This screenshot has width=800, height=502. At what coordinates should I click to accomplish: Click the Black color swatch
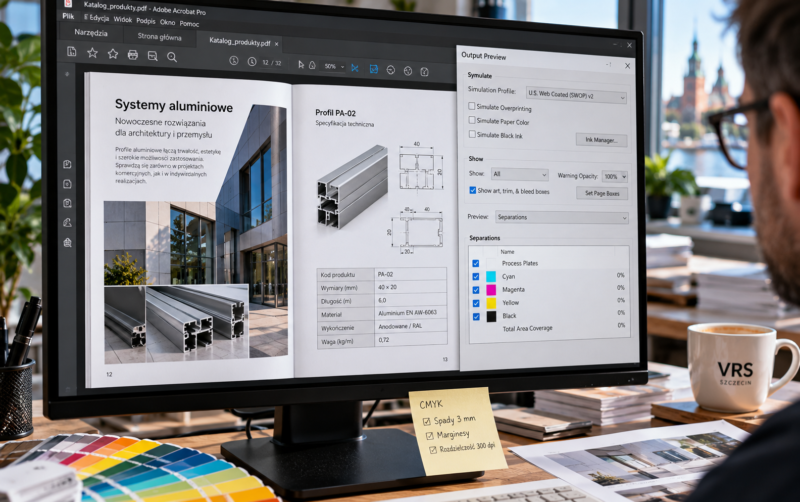[x=491, y=316]
